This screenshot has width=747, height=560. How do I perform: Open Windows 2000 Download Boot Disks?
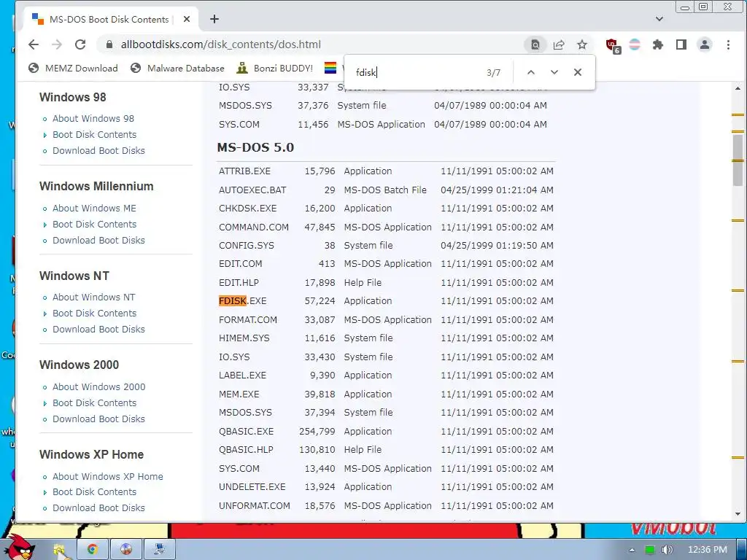point(98,419)
